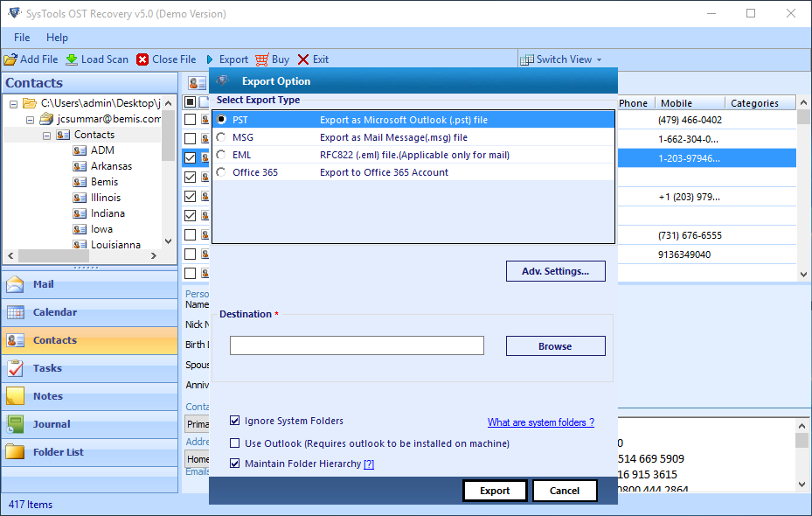Viewport: 812px width, 516px height.
Task: Click folder tree scroll-down arrow
Action: point(169,241)
